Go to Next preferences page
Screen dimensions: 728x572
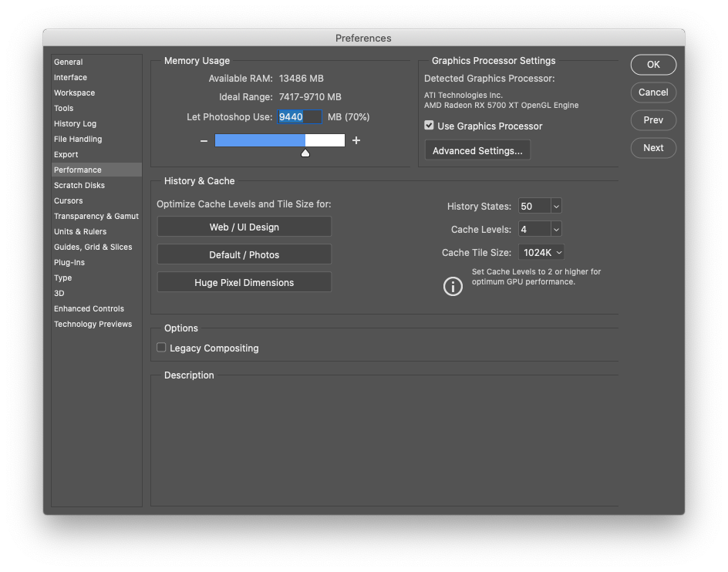(653, 148)
